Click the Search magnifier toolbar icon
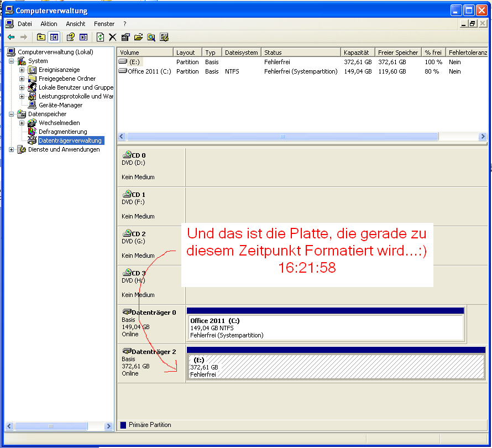The height and width of the screenshot is (448, 492). [x=151, y=38]
